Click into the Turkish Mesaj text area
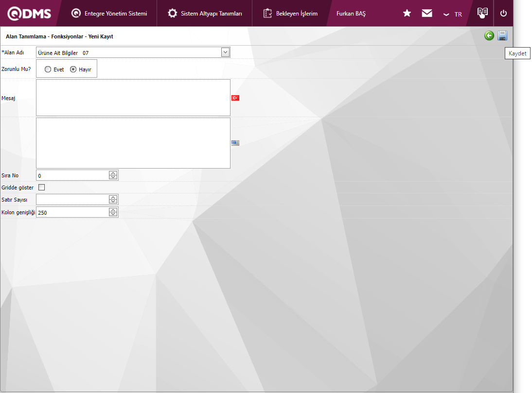Image resolution: width=532 pixels, height=393 pixels. click(x=133, y=98)
